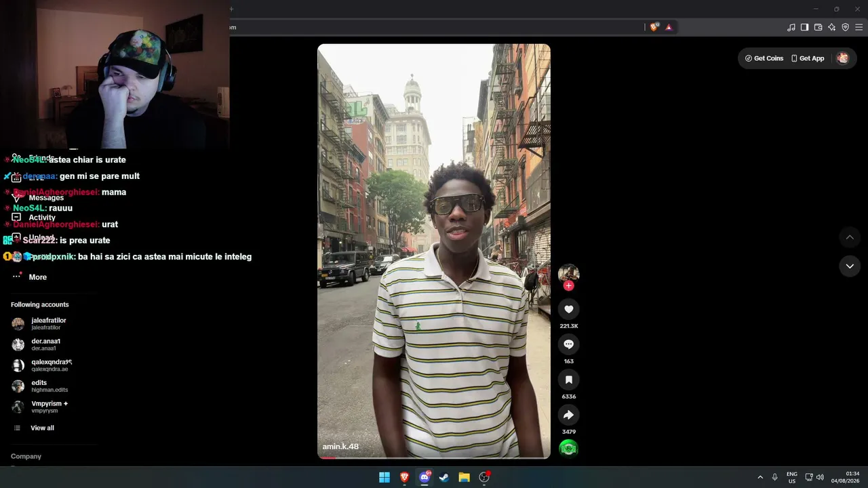
Task: Follow creator with the red plus badge
Action: 568,286
